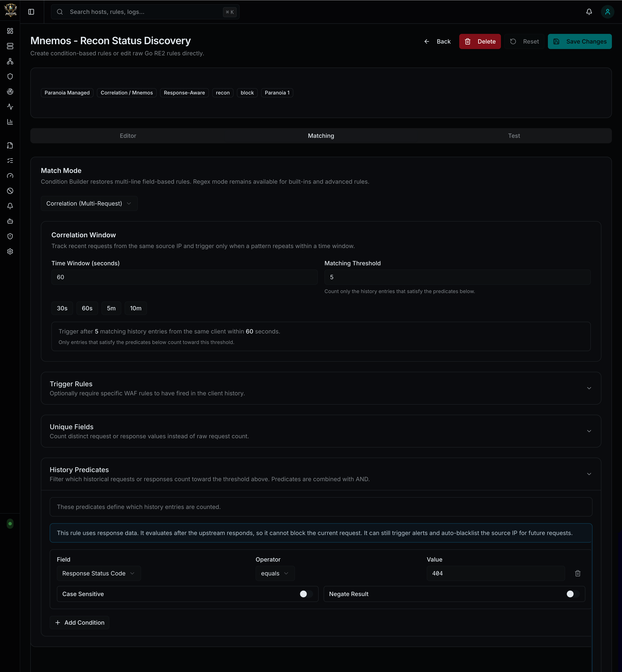622x672 pixels.
Task: Set time window preset to 5m
Action: 111,308
